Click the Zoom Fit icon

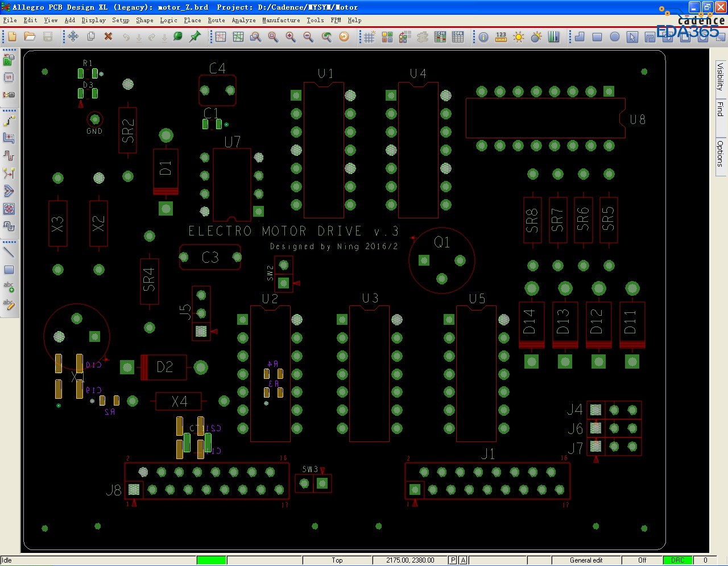point(274,37)
